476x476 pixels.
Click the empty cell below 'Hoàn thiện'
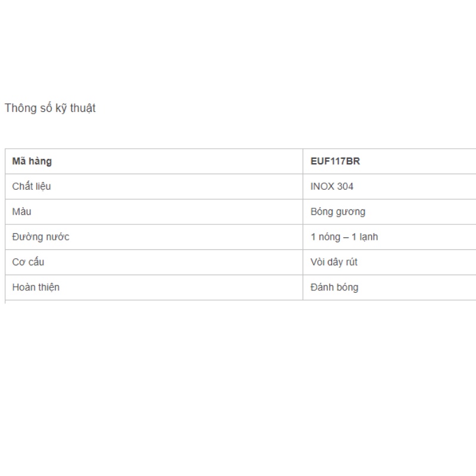coord(154,302)
